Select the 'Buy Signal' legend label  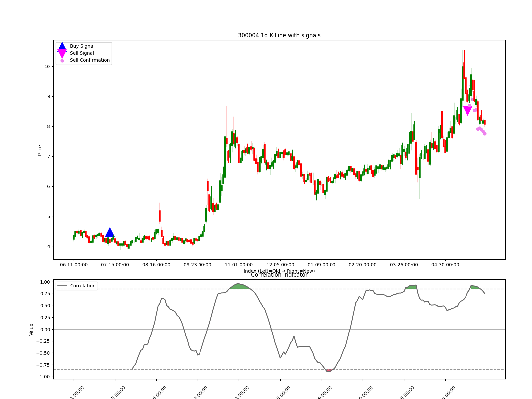pyautogui.click(x=82, y=46)
